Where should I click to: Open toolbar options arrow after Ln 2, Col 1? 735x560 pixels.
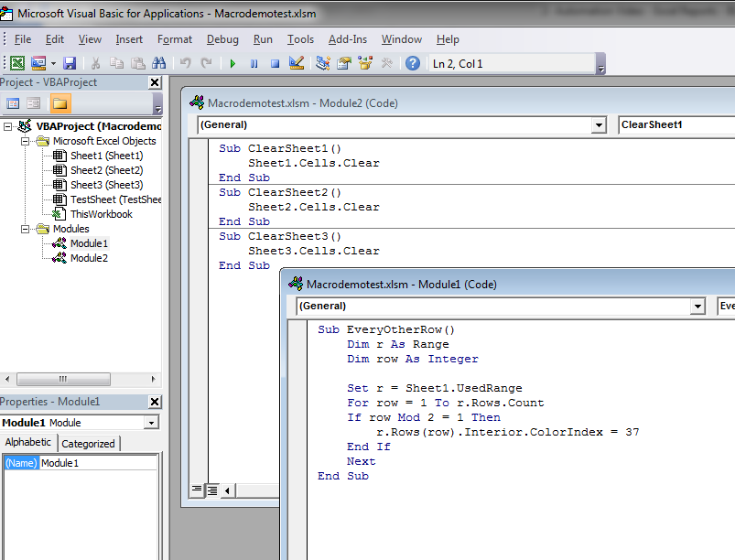coord(601,64)
